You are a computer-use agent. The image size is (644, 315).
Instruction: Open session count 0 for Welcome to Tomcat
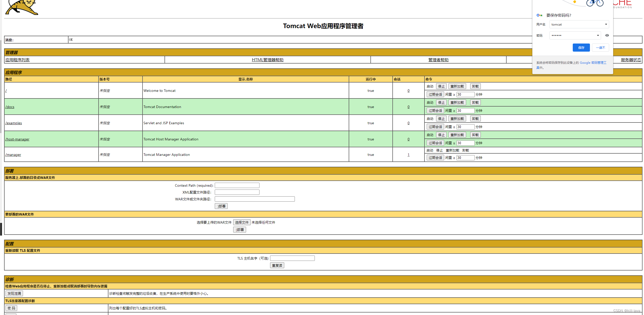point(408,91)
